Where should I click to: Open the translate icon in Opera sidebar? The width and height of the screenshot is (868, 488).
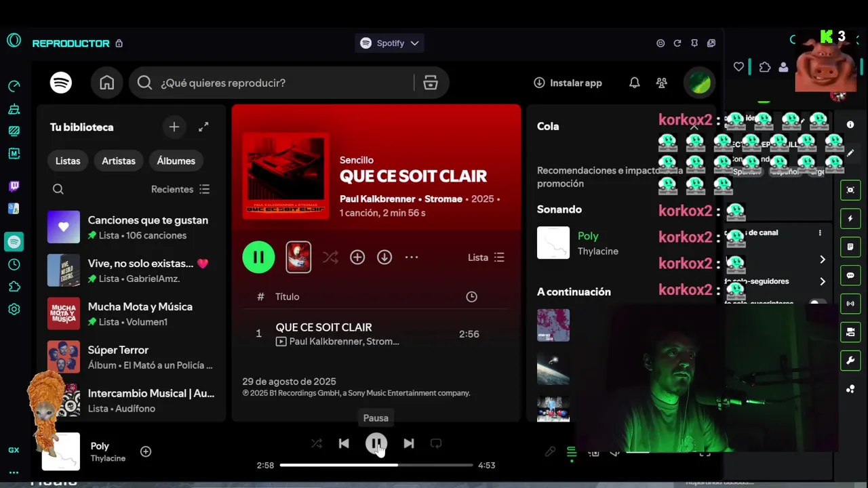click(14, 209)
